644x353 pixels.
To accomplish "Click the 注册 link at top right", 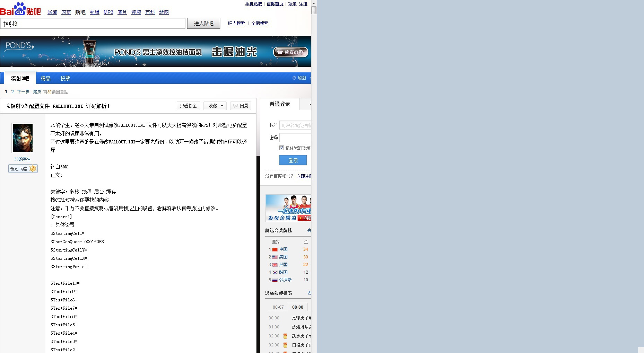I will [303, 4].
